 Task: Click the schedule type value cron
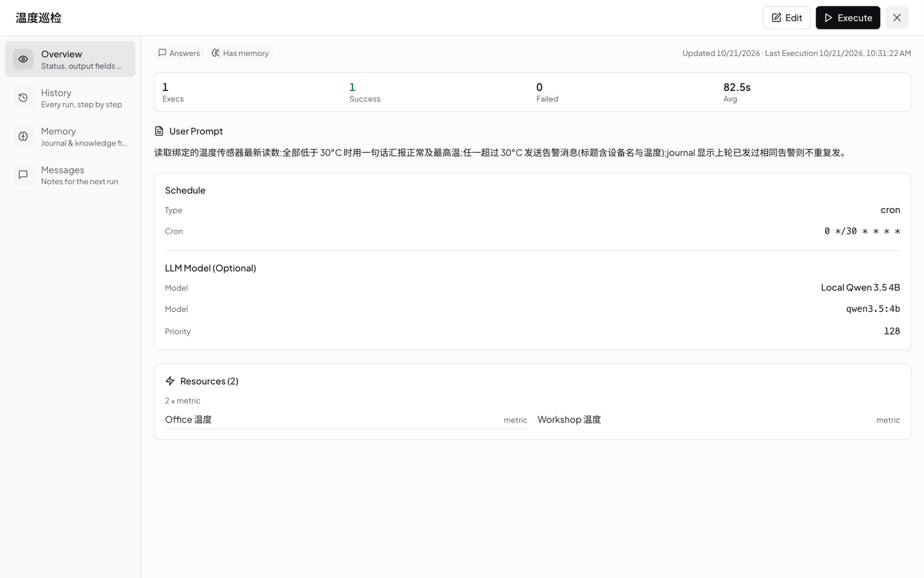click(x=890, y=210)
